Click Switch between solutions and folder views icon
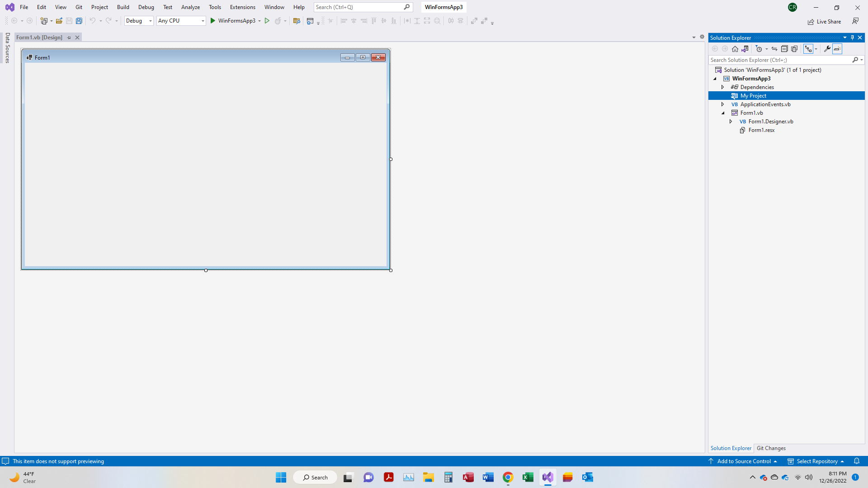 [x=745, y=49]
